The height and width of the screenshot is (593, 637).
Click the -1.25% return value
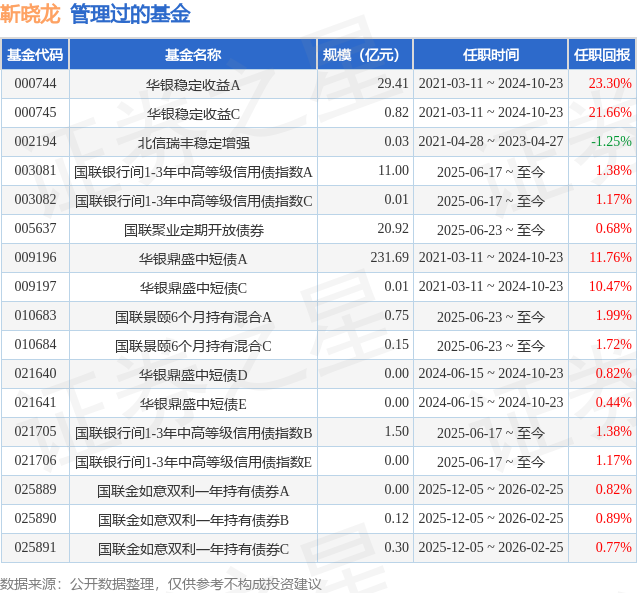click(x=611, y=142)
